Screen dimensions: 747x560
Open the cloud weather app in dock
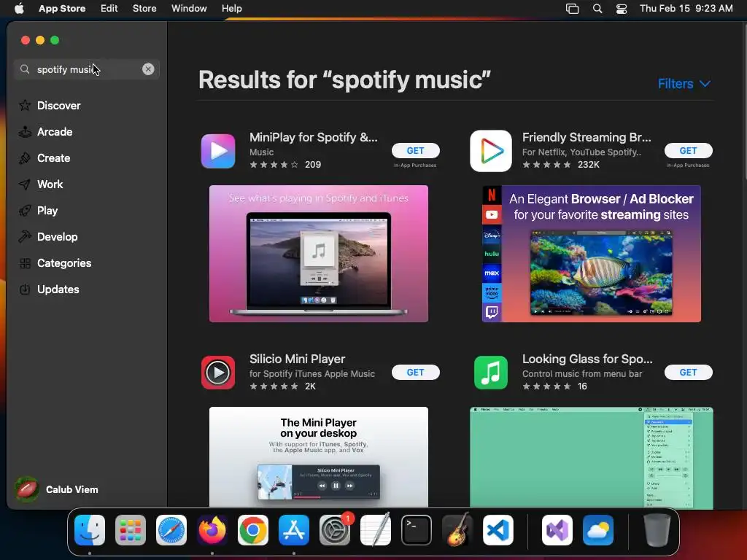click(x=598, y=530)
